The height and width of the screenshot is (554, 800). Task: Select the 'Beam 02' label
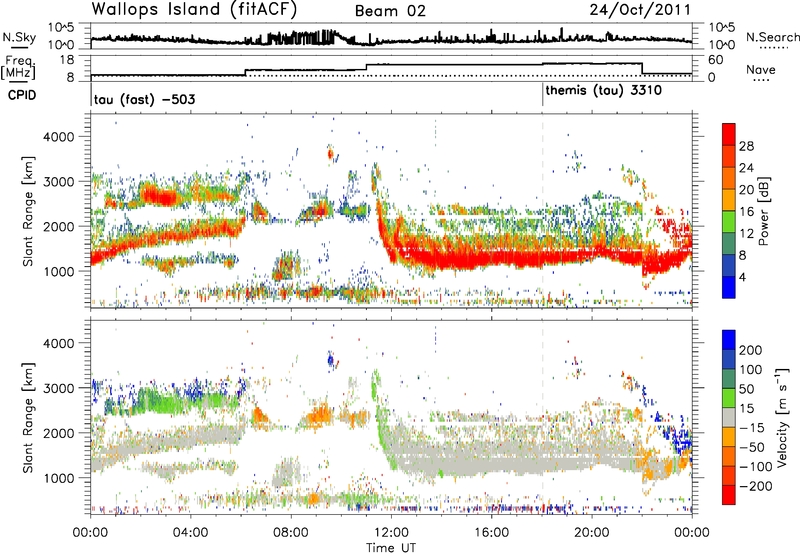click(x=390, y=11)
